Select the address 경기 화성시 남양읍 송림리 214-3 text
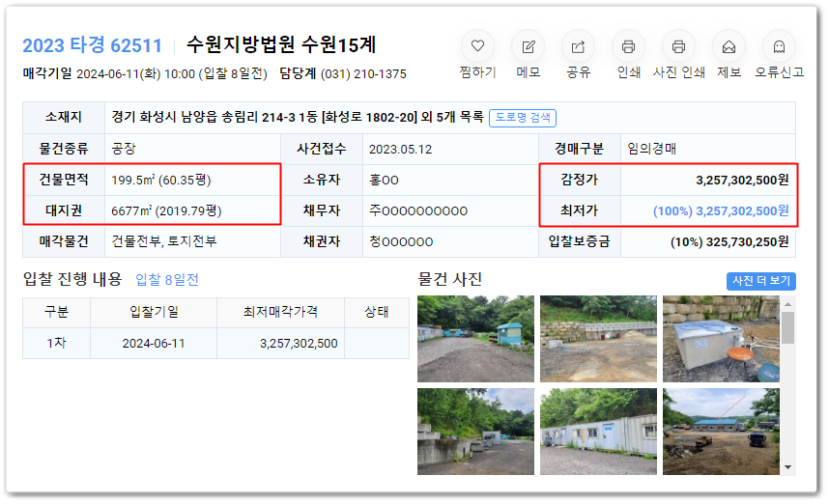Image resolution: width=829 pixels, height=504 pixels. (204, 117)
